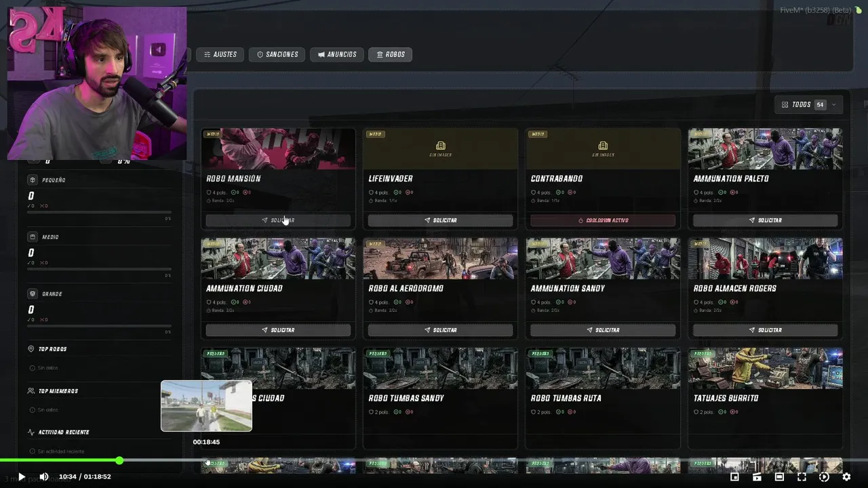The height and width of the screenshot is (488, 868).
Task: Click Solicitar for Ammunation Paleto
Action: coord(765,220)
